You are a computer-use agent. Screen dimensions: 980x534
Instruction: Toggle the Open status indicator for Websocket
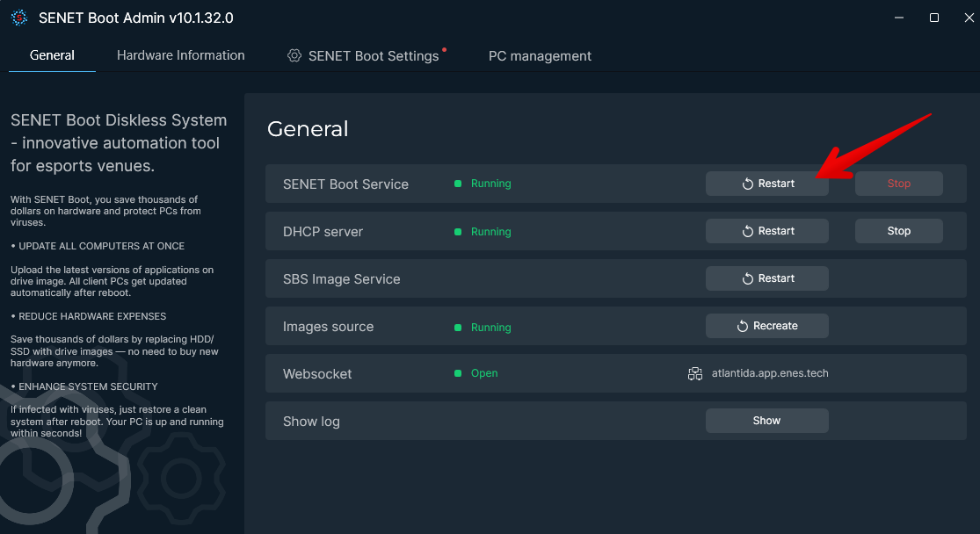[458, 373]
